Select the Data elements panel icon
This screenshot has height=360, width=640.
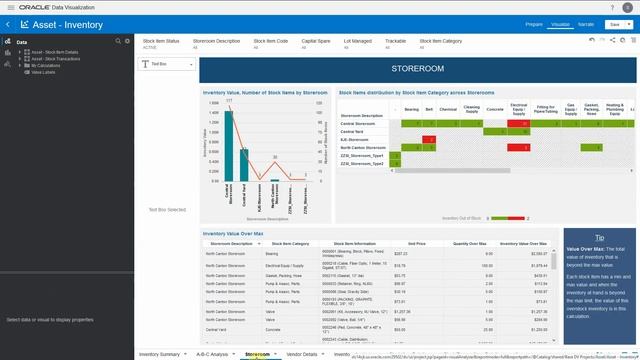8,42
